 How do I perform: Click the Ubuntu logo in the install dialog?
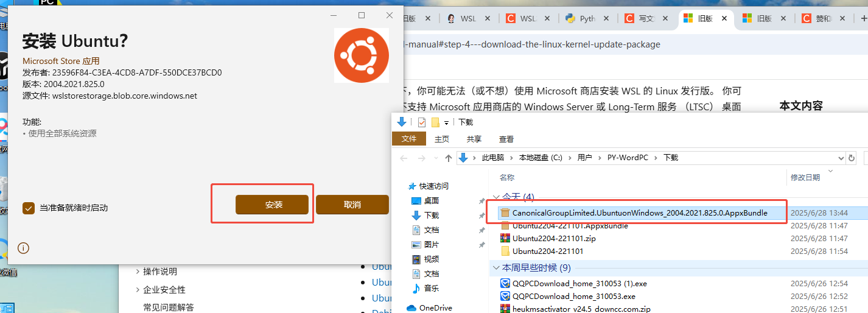pyautogui.click(x=362, y=55)
